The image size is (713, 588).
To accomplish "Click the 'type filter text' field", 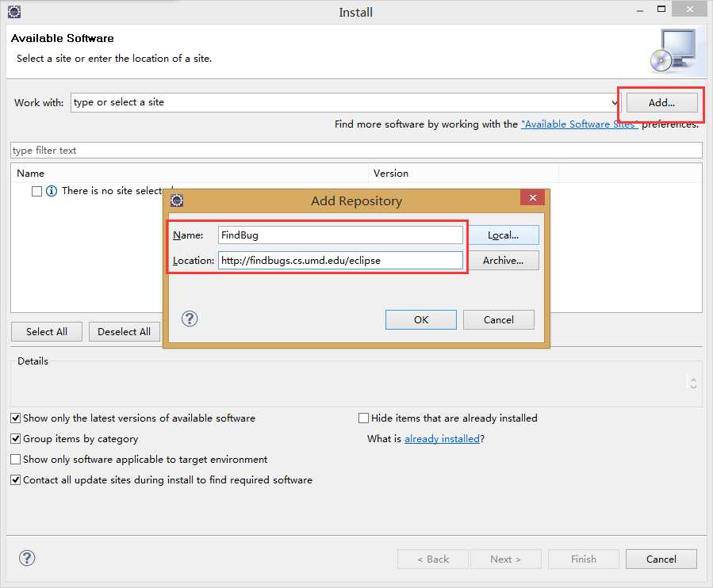I will pyautogui.click(x=356, y=151).
